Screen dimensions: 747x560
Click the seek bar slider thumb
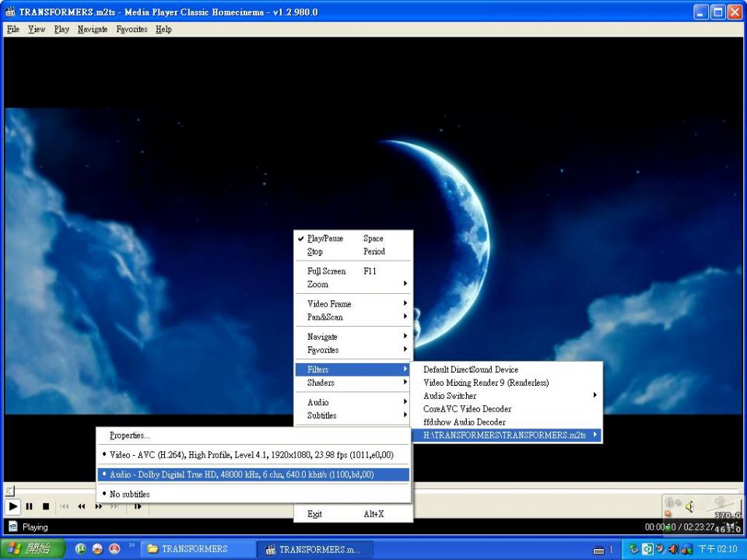9,491
